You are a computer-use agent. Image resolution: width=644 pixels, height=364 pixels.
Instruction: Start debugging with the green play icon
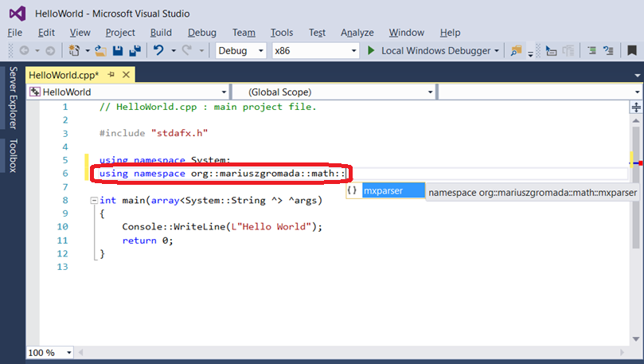click(x=371, y=50)
